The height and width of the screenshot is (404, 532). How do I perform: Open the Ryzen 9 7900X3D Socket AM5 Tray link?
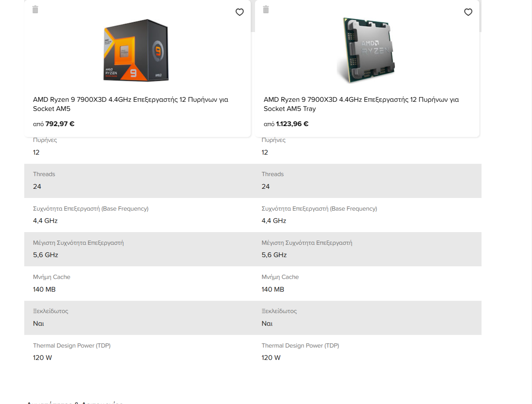click(x=361, y=104)
